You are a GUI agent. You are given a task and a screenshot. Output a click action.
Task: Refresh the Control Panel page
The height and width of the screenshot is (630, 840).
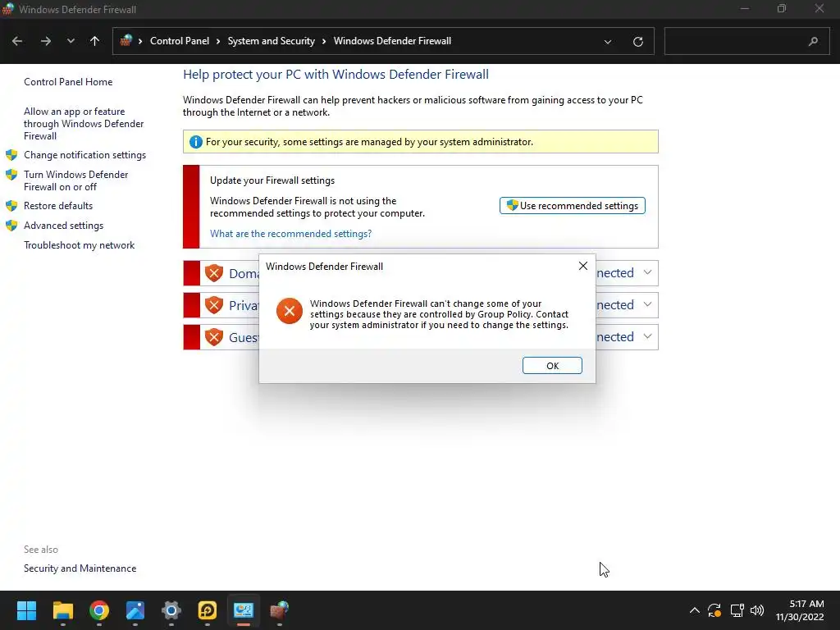(637, 41)
